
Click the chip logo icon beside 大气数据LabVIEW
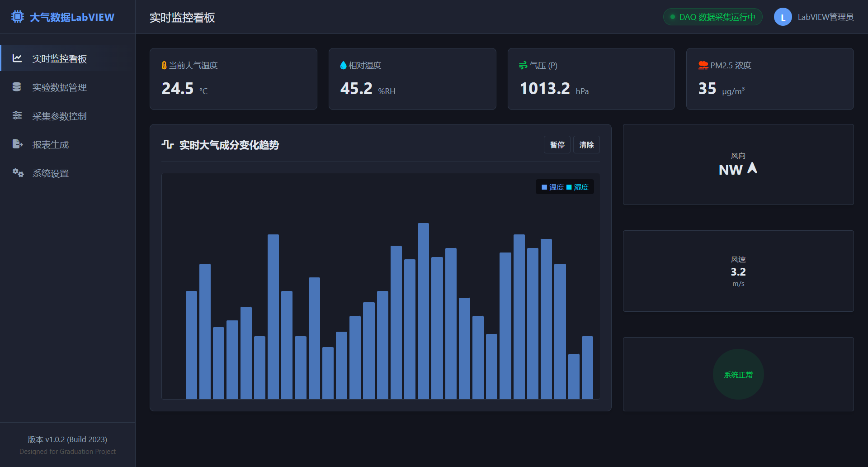[x=17, y=17]
